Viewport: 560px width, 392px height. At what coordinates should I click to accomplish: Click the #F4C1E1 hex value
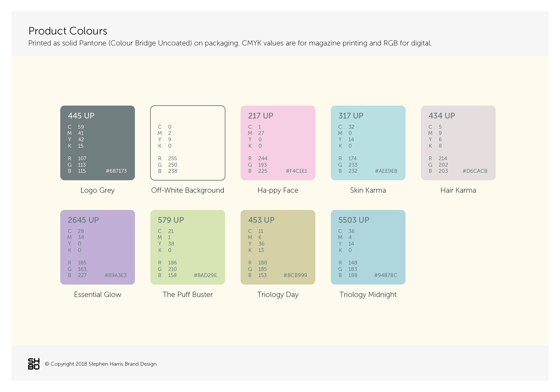(x=296, y=171)
